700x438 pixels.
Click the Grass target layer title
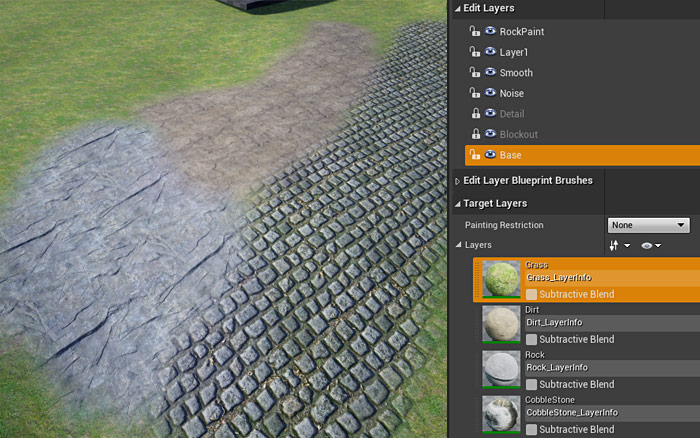tap(537, 265)
